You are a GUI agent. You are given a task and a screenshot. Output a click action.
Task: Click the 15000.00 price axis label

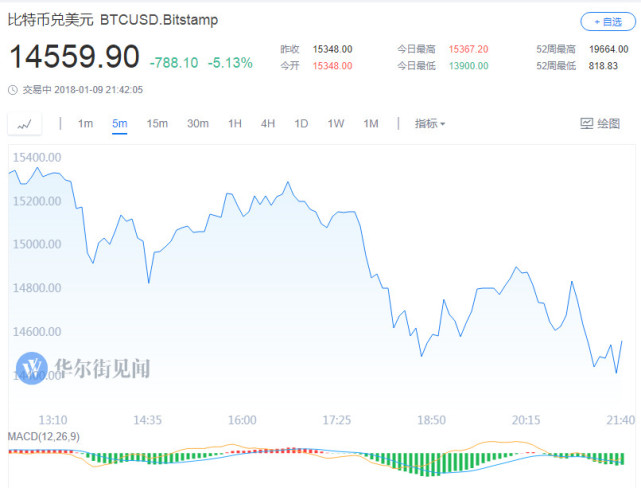pos(37,244)
